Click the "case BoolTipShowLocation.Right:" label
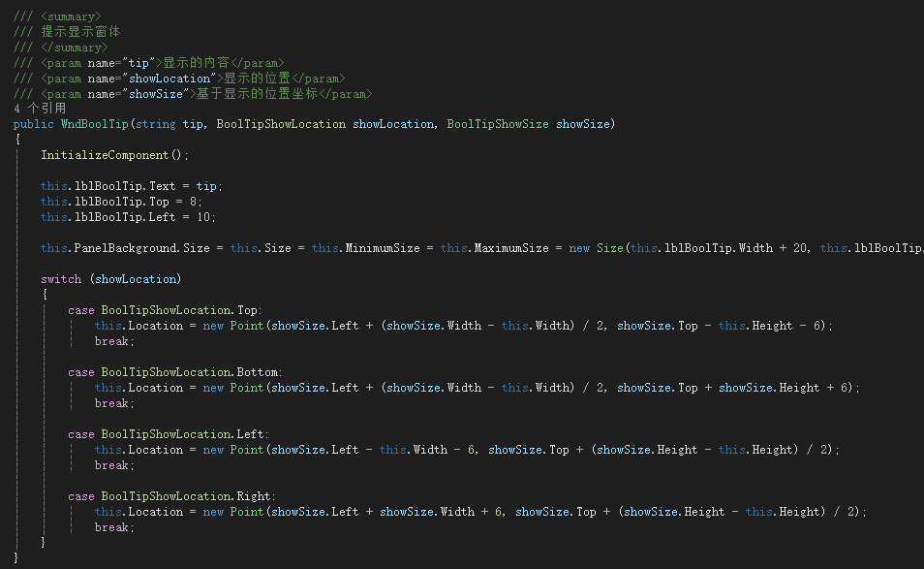 (x=171, y=496)
